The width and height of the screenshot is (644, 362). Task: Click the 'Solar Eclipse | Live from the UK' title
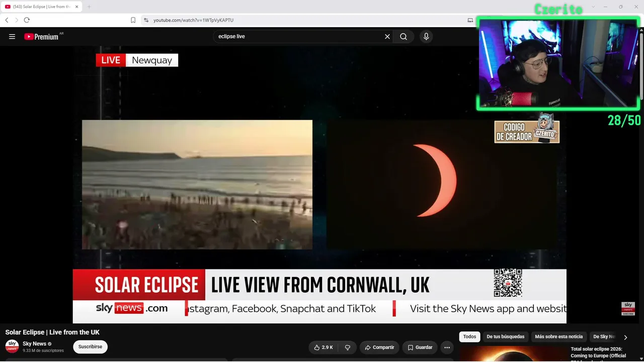(52, 332)
